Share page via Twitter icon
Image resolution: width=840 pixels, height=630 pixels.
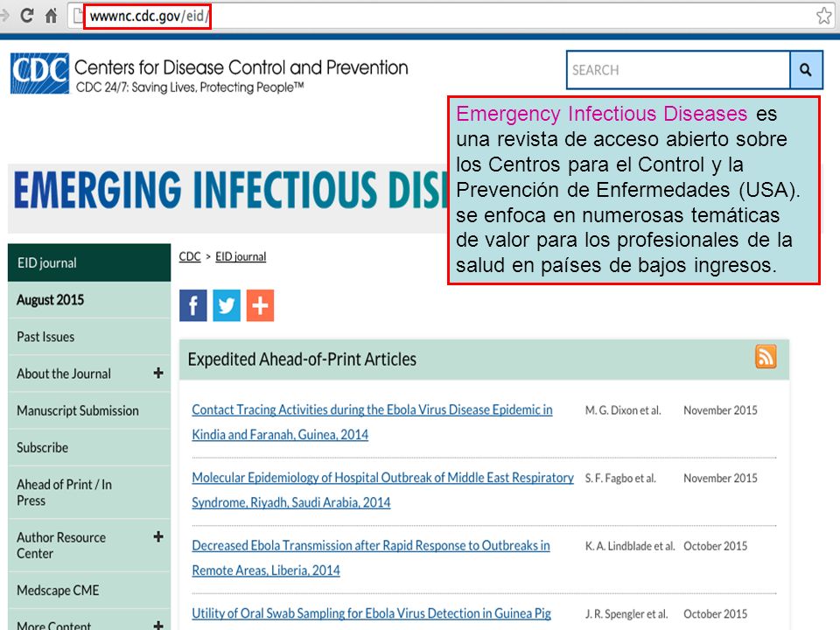tap(227, 305)
